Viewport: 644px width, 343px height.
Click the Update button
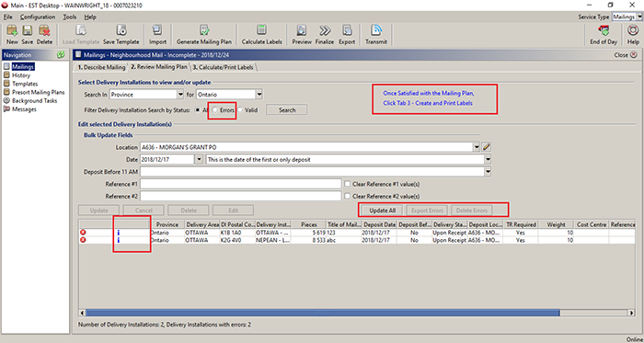pos(98,211)
